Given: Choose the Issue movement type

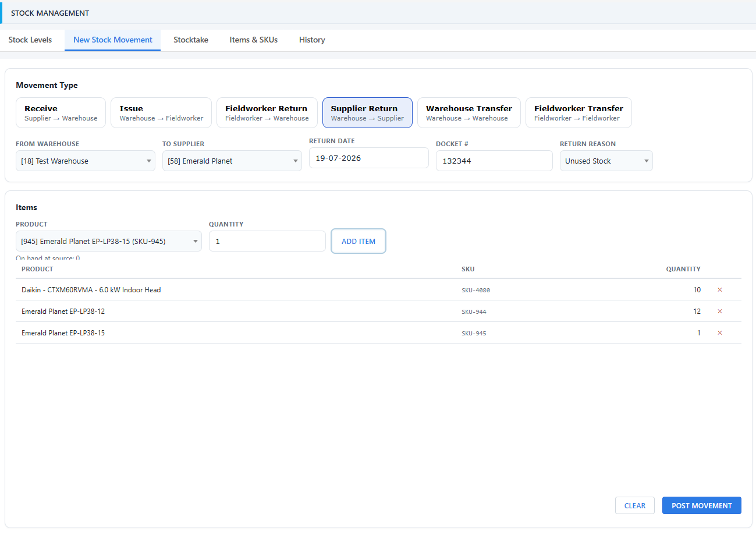Looking at the screenshot, I should tap(161, 112).
